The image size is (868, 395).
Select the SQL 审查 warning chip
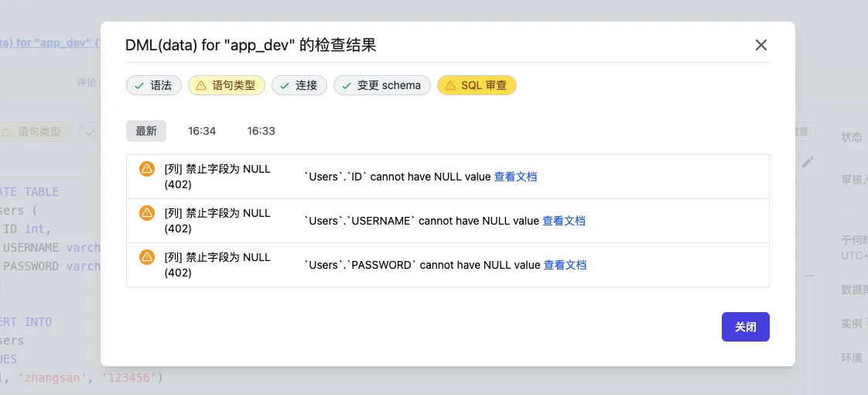477,85
